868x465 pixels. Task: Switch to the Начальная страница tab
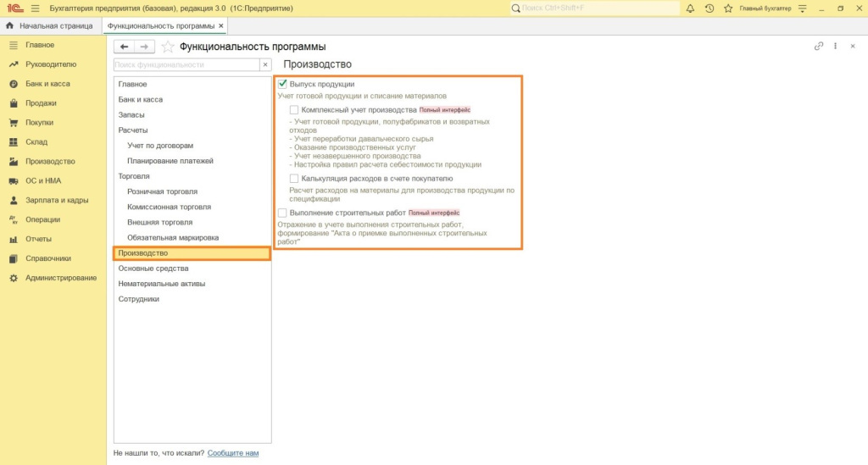50,26
